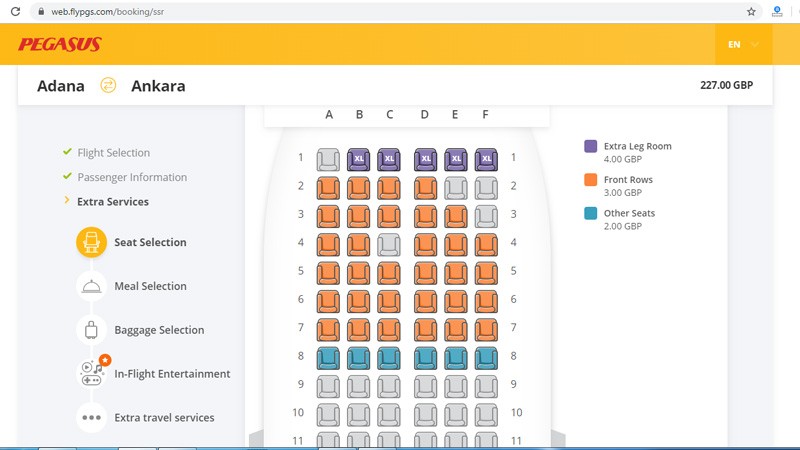Open the In-Flight Entertainment icon
Image resolution: width=800 pixels, height=450 pixels.
(92, 373)
